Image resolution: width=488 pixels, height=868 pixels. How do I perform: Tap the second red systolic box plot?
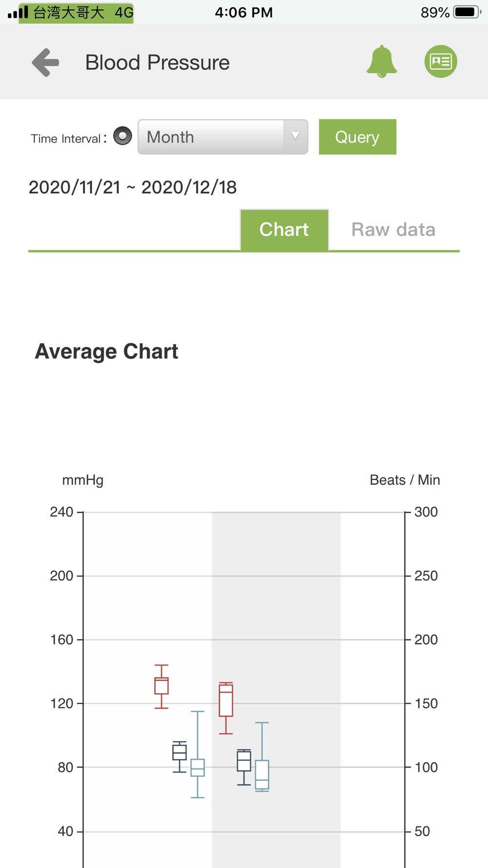226,708
